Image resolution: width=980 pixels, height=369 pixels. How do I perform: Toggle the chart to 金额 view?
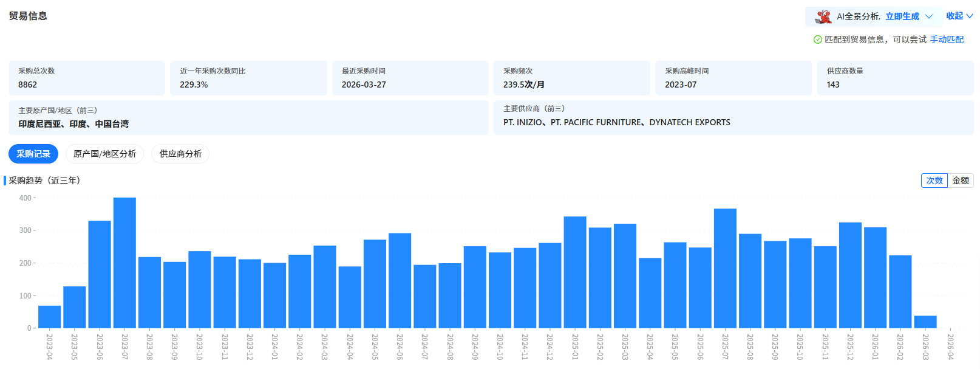[x=960, y=181]
